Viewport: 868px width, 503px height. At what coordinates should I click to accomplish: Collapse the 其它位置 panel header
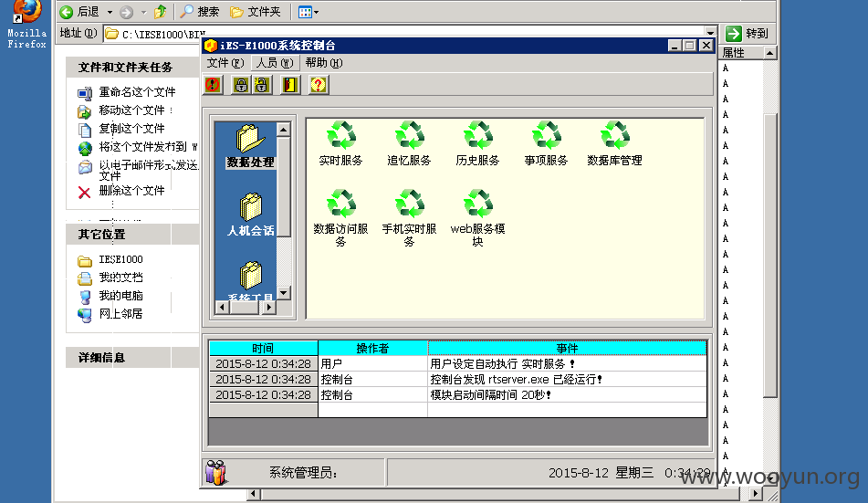[x=132, y=235]
